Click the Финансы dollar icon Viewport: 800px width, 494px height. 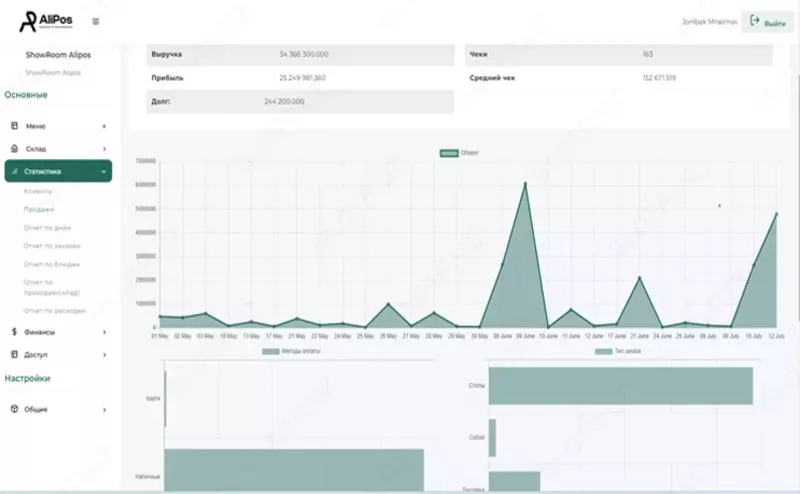pos(14,332)
